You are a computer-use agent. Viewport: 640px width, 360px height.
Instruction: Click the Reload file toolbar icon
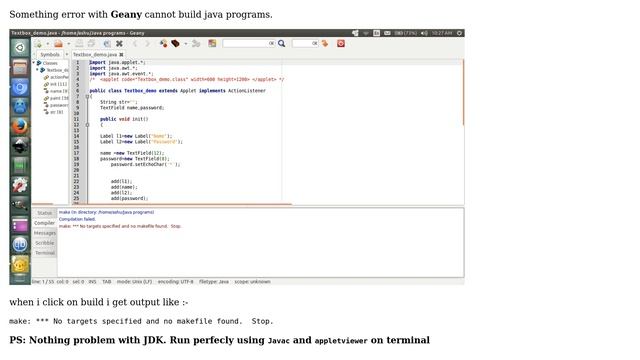click(x=107, y=44)
